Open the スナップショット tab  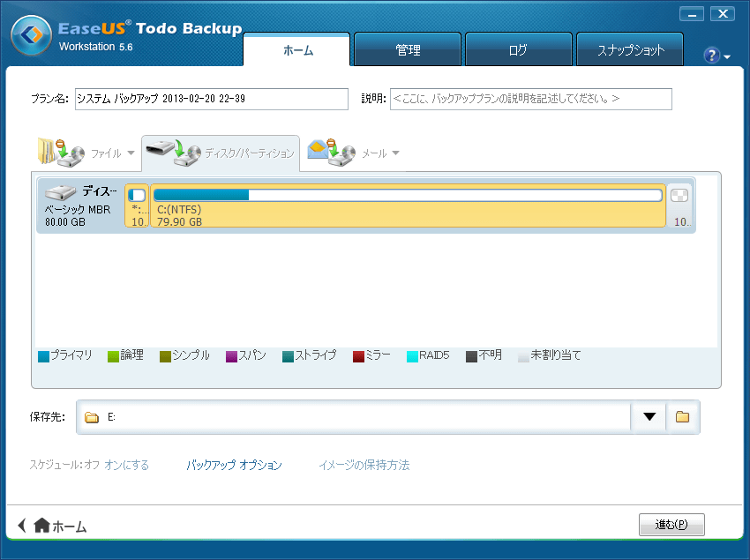630,49
